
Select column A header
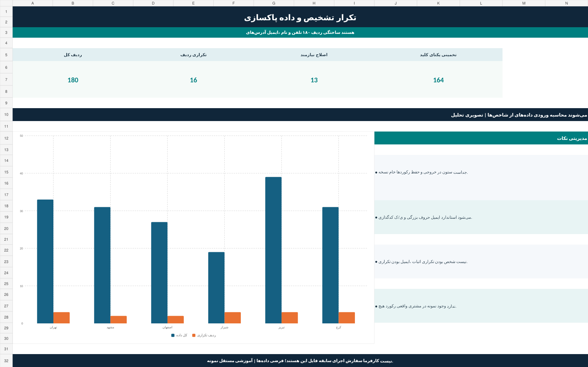click(x=32, y=3)
